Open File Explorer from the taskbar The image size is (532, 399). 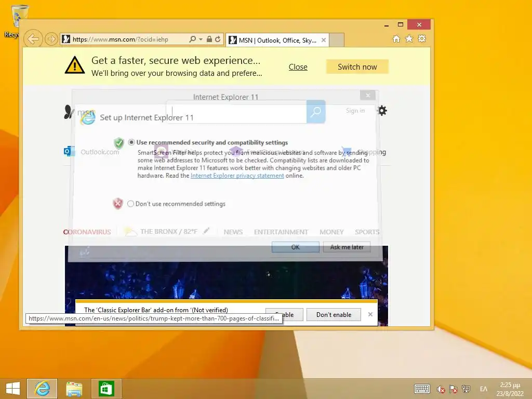74,389
